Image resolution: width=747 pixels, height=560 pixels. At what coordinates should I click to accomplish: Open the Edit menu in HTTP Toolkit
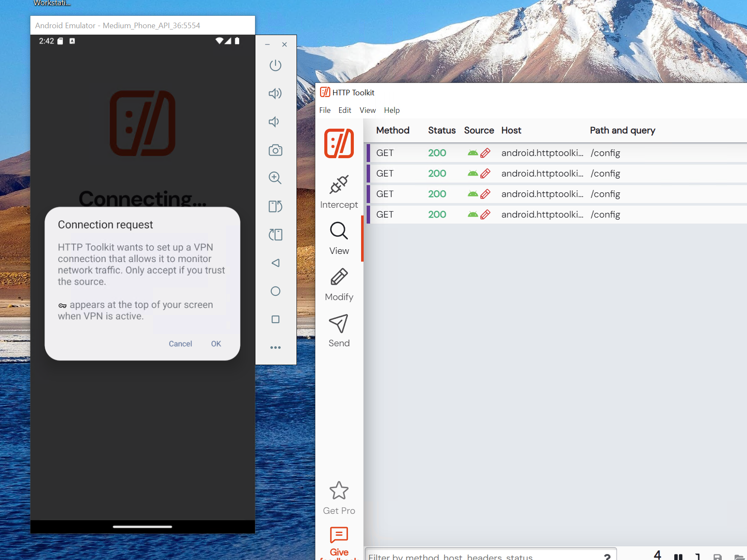[x=345, y=110]
